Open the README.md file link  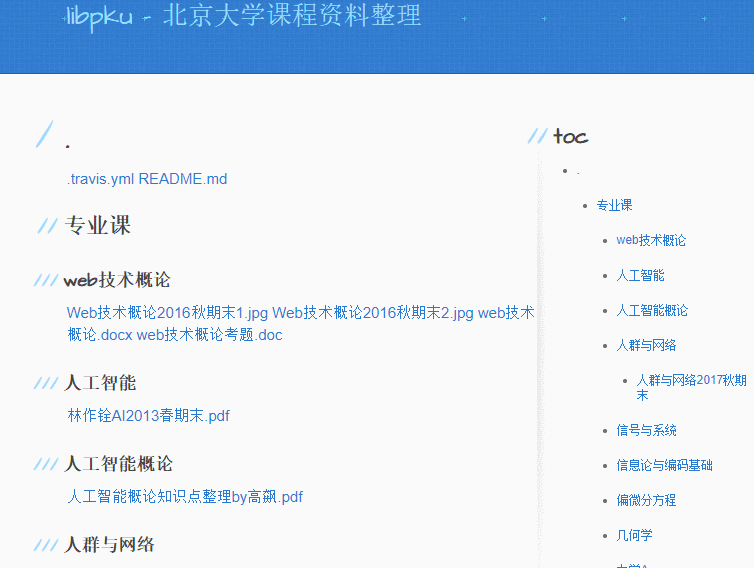183,179
